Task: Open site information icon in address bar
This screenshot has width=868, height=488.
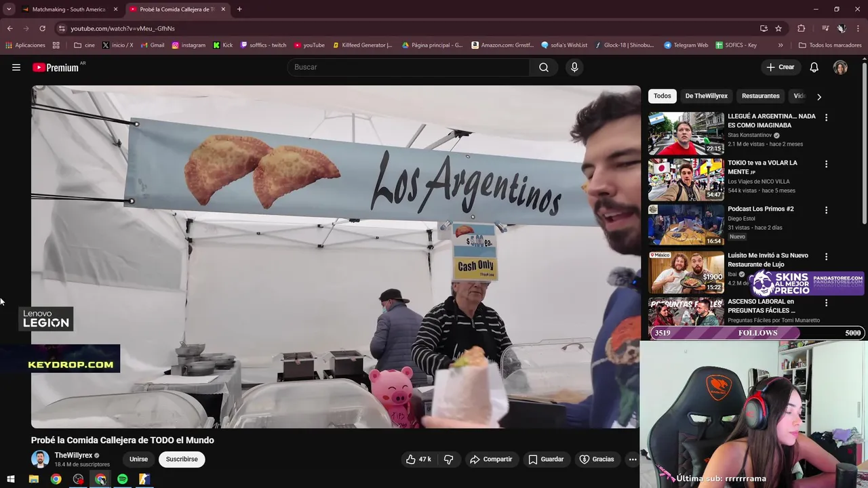Action: click(x=62, y=28)
